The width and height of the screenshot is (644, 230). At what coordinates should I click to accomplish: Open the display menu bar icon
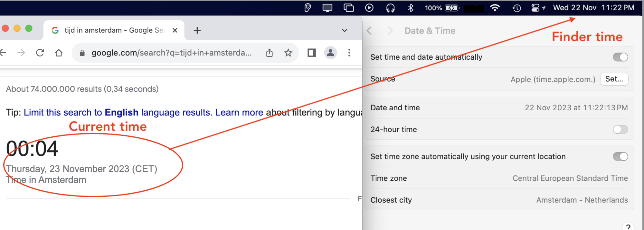point(327,8)
